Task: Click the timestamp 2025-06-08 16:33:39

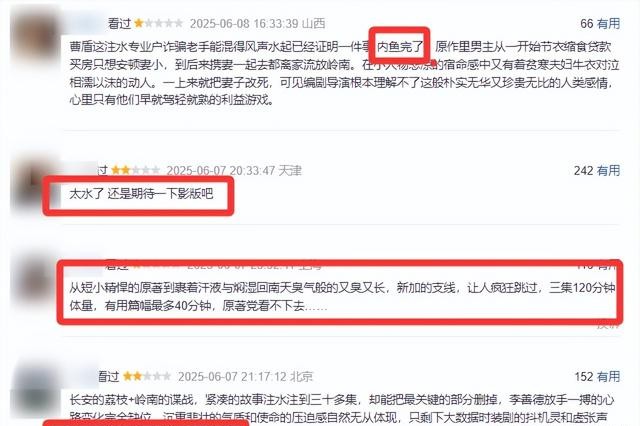Action: point(244,24)
